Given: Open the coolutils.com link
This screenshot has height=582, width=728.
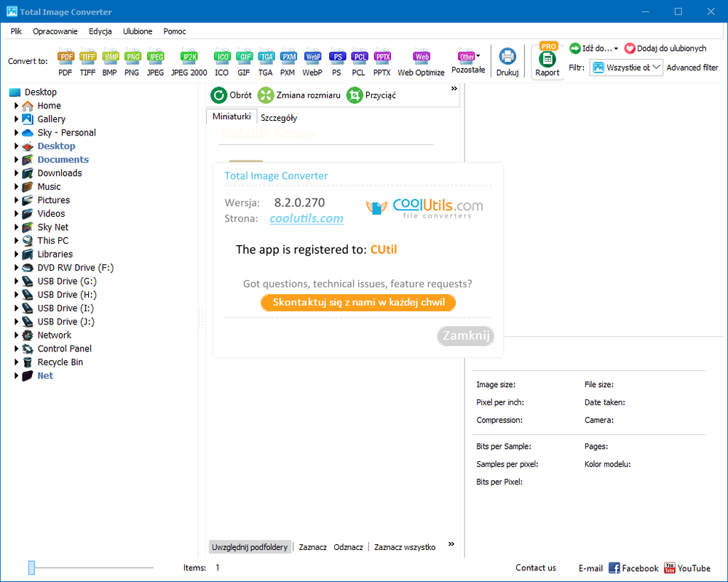Looking at the screenshot, I should (x=306, y=218).
